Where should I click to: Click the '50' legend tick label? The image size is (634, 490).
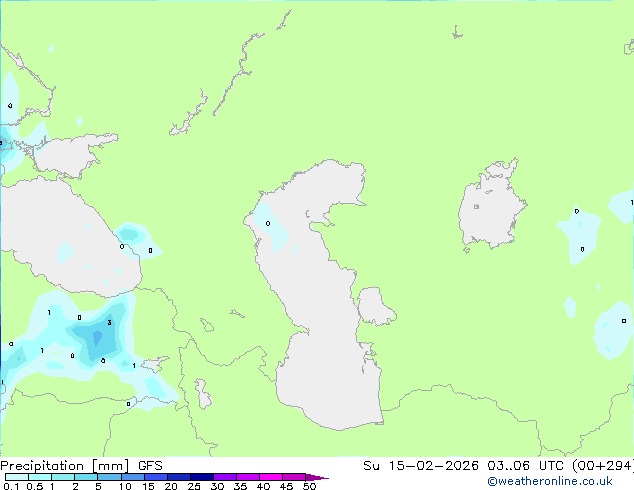(309, 486)
